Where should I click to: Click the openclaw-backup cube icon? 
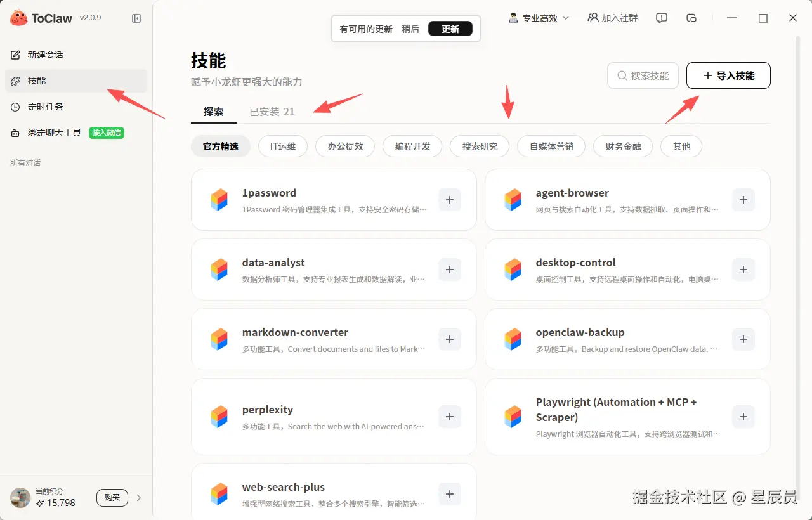(513, 339)
